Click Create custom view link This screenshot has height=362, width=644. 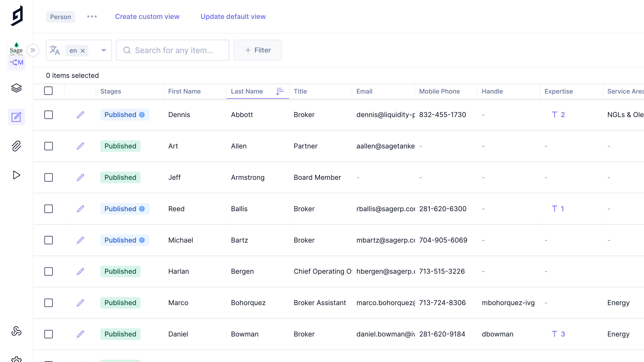[x=147, y=16]
